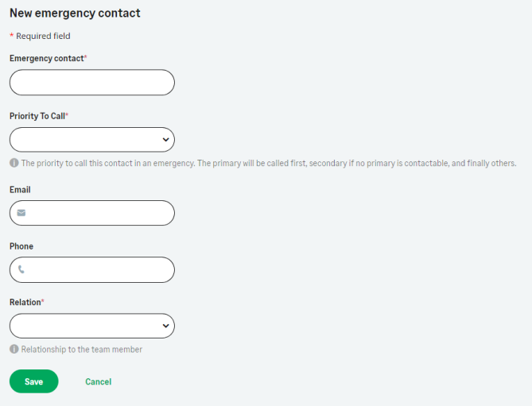532x406 pixels.
Task: Click the Phone field label
Action: click(x=21, y=246)
